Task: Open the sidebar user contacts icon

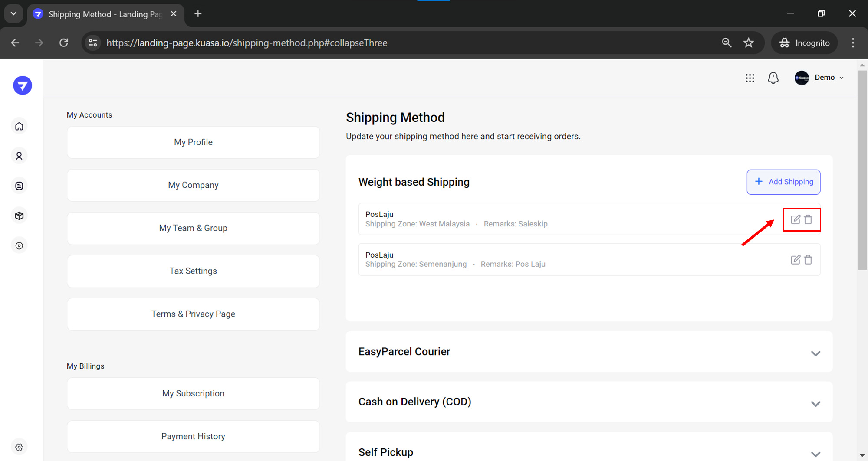Action: (x=19, y=156)
